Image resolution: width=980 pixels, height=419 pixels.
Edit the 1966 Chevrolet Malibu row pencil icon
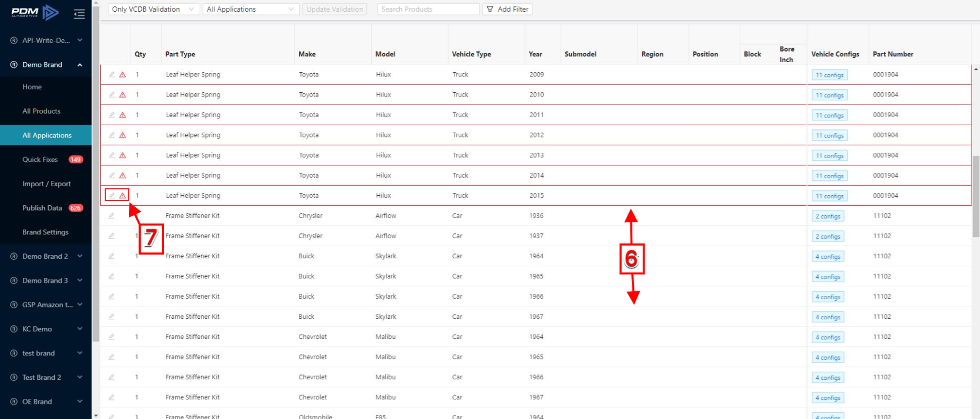pos(111,377)
